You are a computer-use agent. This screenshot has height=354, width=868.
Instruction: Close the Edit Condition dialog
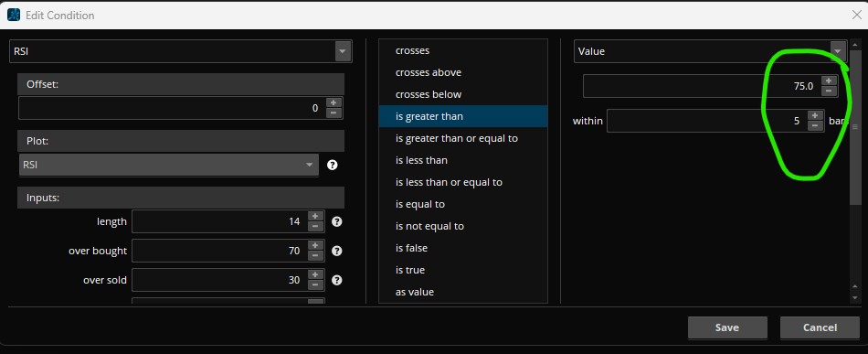pyautogui.click(x=856, y=15)
